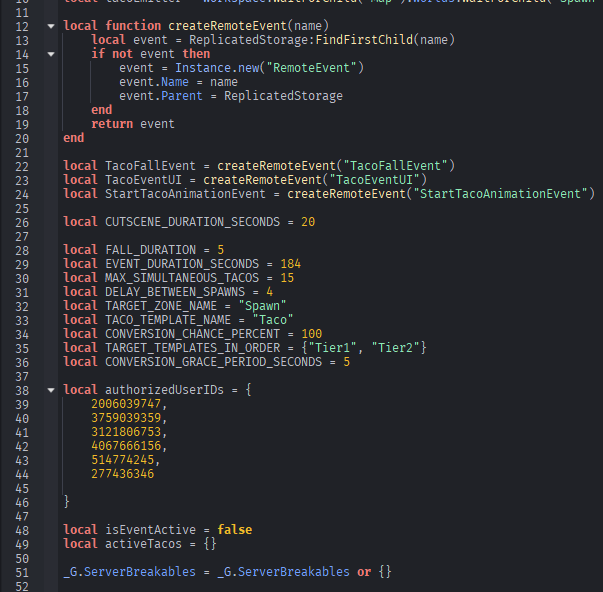Click 'event.Name' on line 16
This screenshot has height=592, width=603.
154,82
